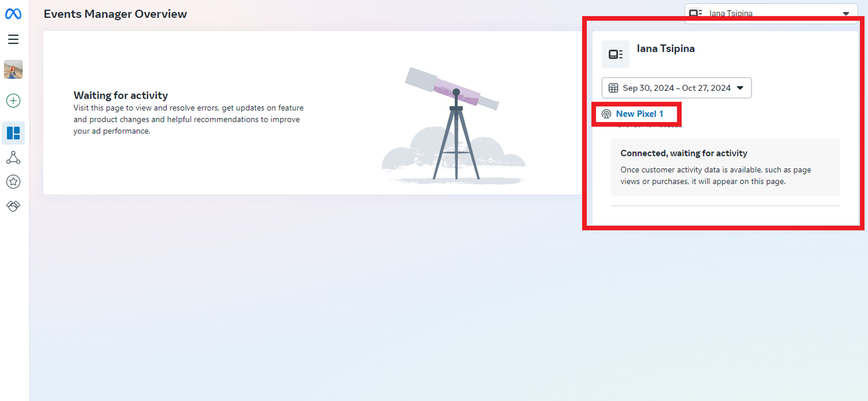
Task: Open the Partner Integrations handshake icon
Action: coord(14,206)
